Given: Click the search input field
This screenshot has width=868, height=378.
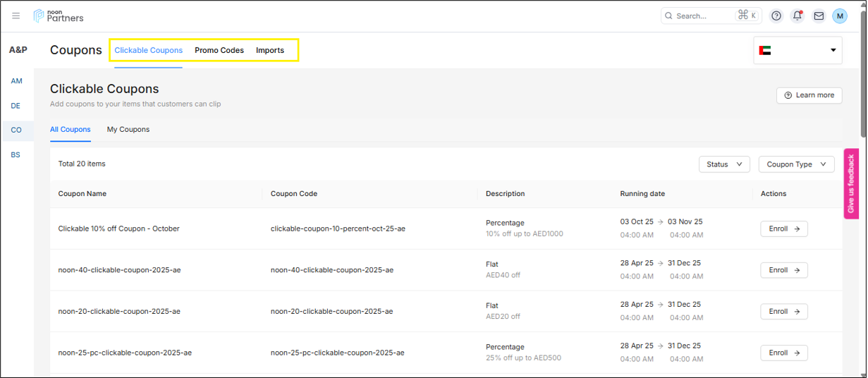Looking at the screenshot, I should [x=702, y=16].
